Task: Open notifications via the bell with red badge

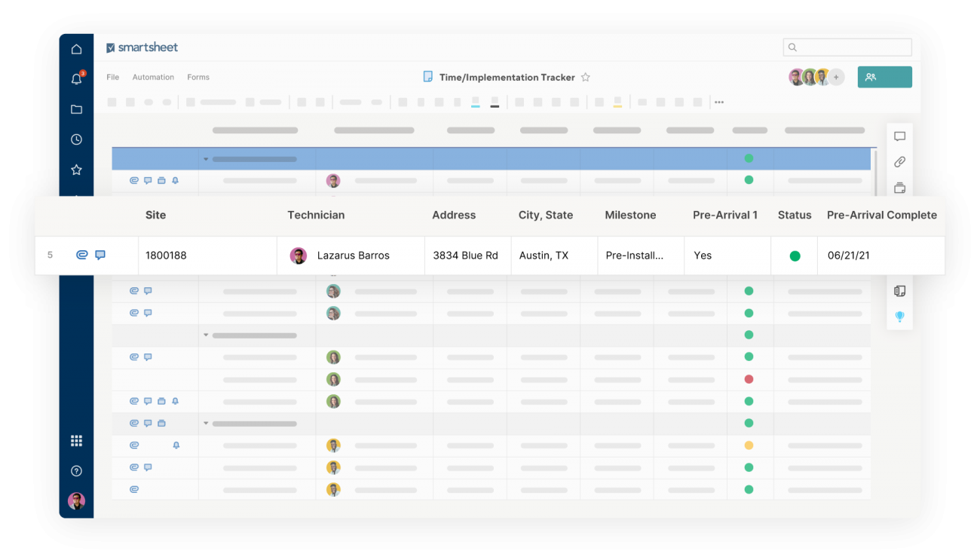Action: 76,78
